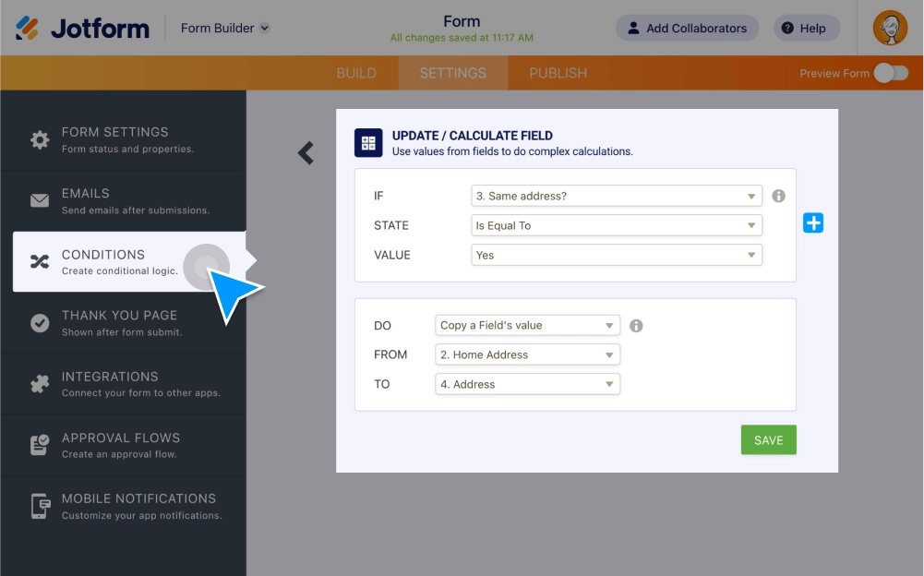Add a new condition with the blue plus button
This screenshot has height=576, width=924.
tap(813, 222)
